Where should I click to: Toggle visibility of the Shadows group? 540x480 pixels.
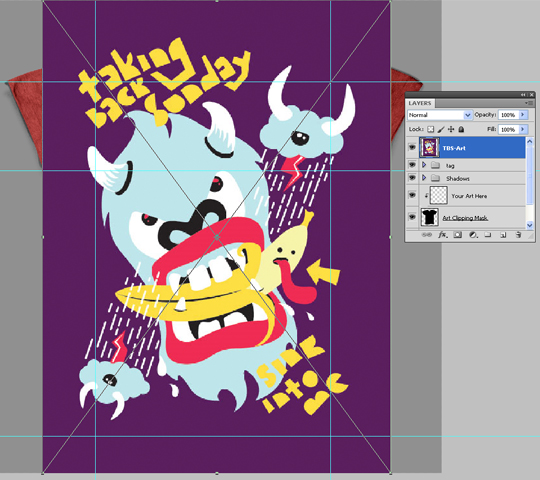coord(412,178)
